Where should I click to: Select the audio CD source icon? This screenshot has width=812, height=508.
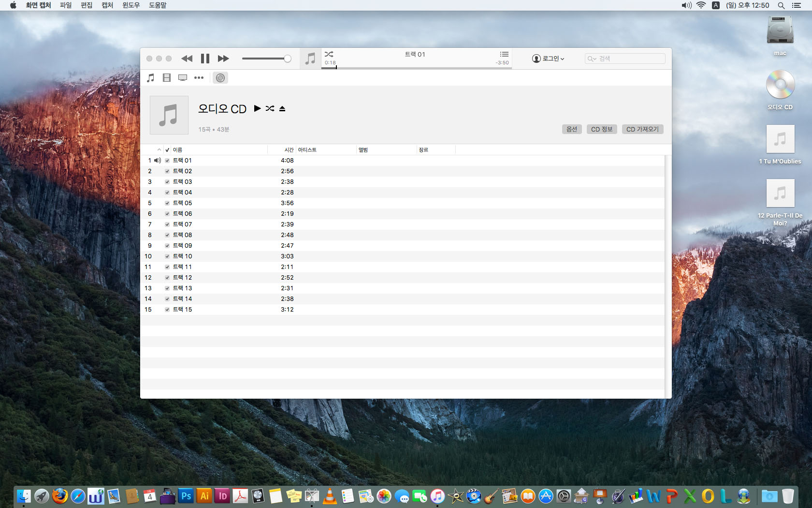pyautogui.click(x=220, y=78)
